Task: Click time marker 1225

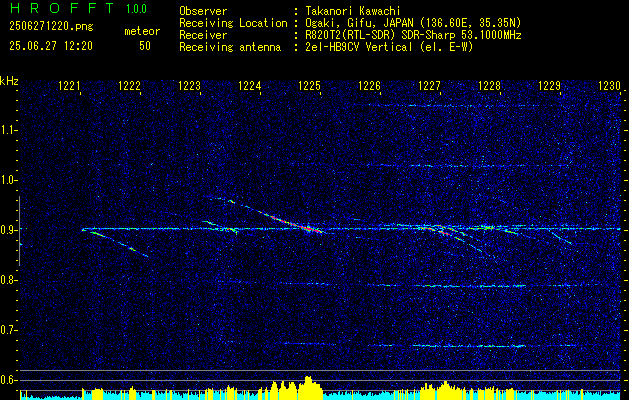Action: 309,85
